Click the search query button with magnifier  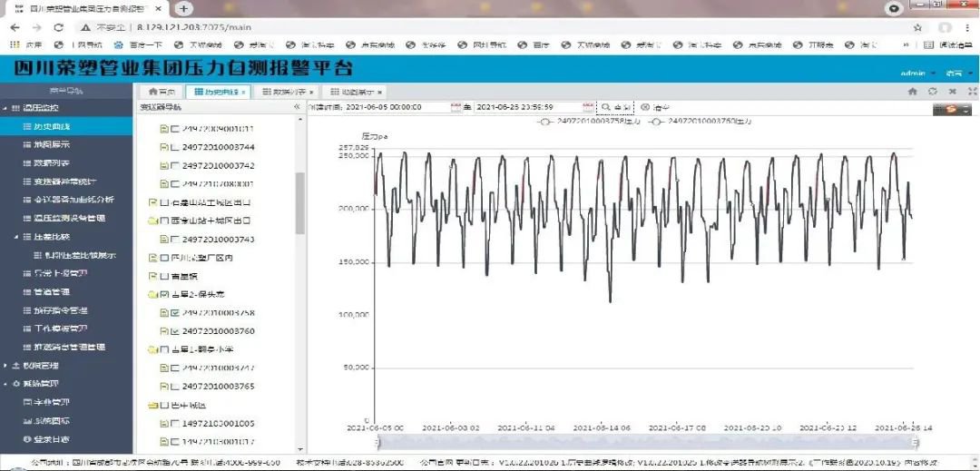pyautogui.click(x=616, y=107)
